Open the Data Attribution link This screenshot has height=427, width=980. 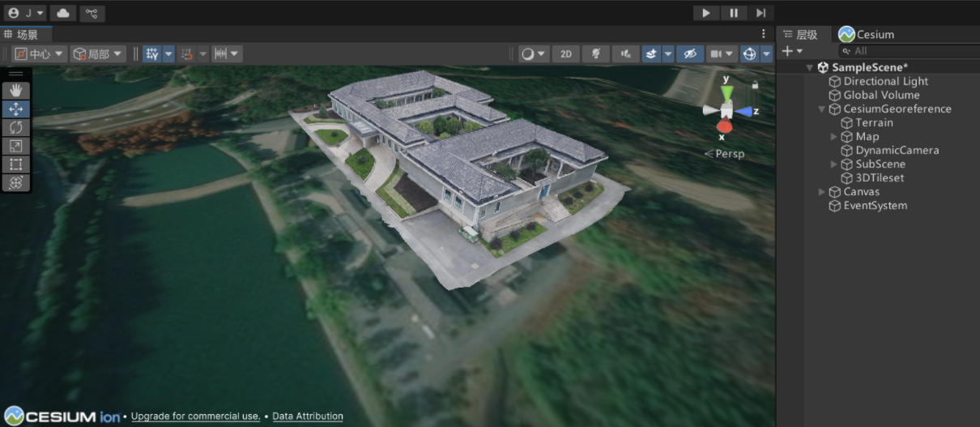(x=308, y=416)
